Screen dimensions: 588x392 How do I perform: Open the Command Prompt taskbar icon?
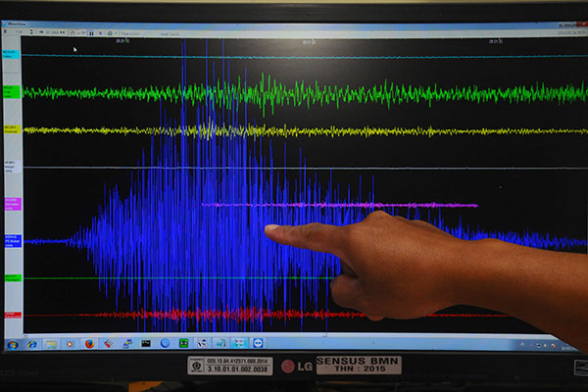click(x=146, y=344)
